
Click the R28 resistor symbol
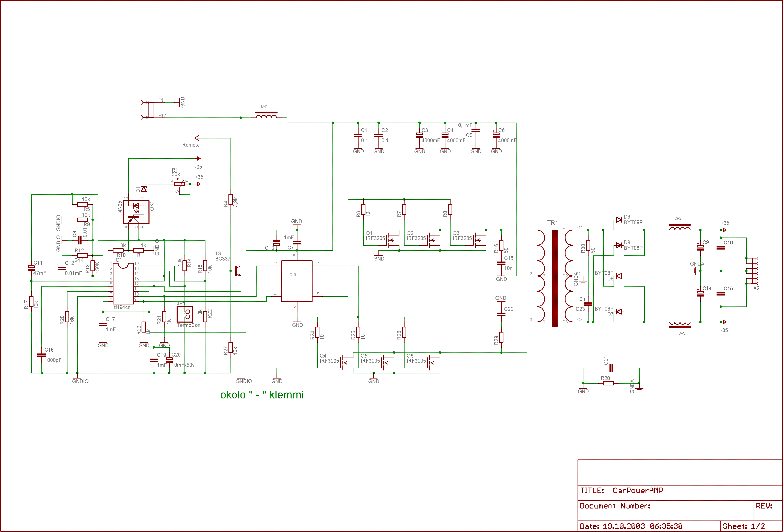(x=608, y=383)
